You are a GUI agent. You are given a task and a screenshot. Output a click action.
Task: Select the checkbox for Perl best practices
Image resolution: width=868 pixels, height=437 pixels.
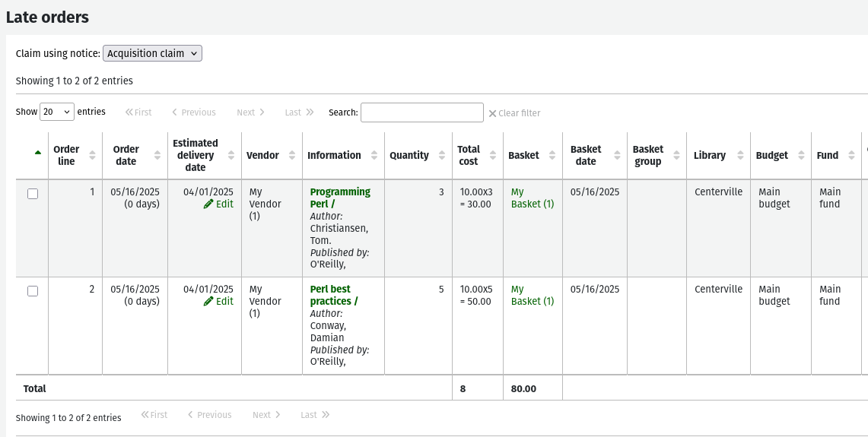pyautogui.click(x=33, y=291)
